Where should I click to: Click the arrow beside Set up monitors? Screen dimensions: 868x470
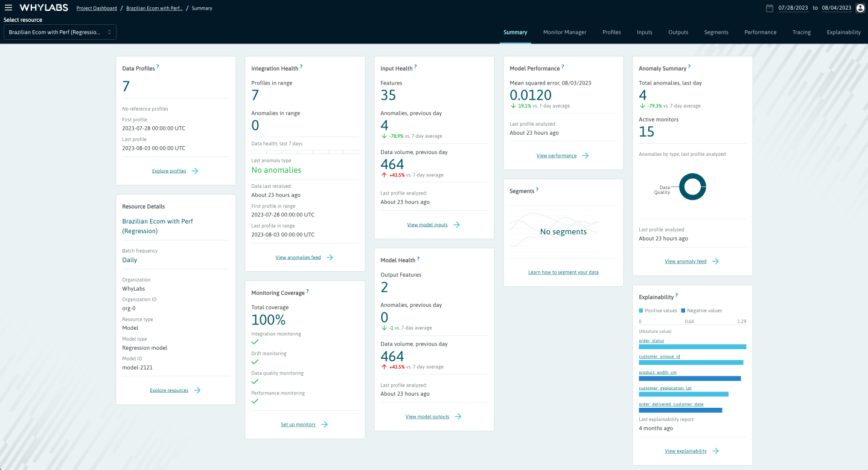tap(324, 425)
